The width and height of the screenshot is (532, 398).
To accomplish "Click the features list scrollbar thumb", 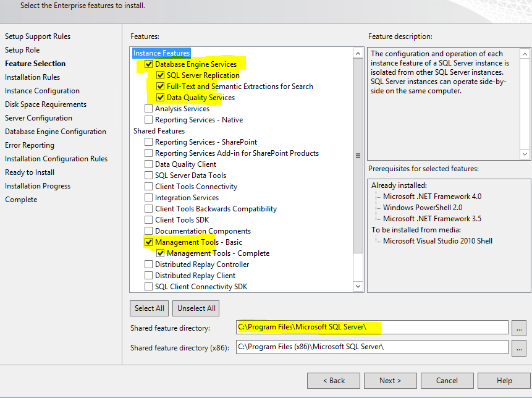I will pos(358,156).
